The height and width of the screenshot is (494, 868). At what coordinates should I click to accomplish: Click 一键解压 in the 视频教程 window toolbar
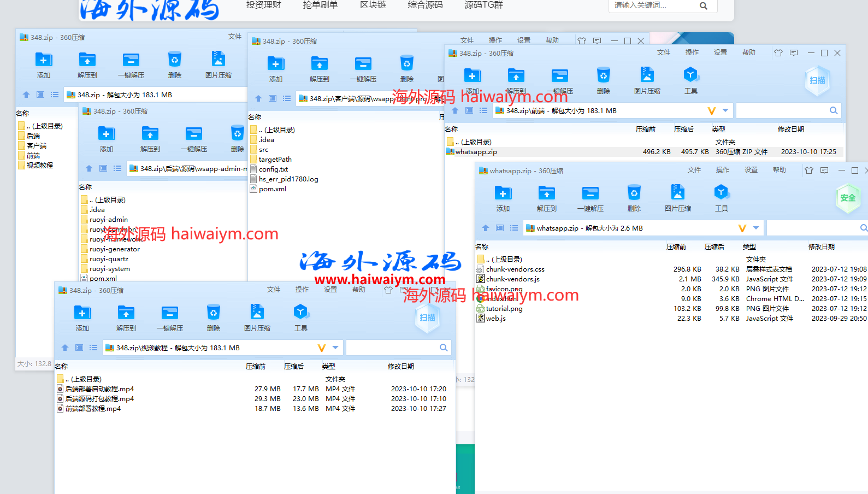170,317
